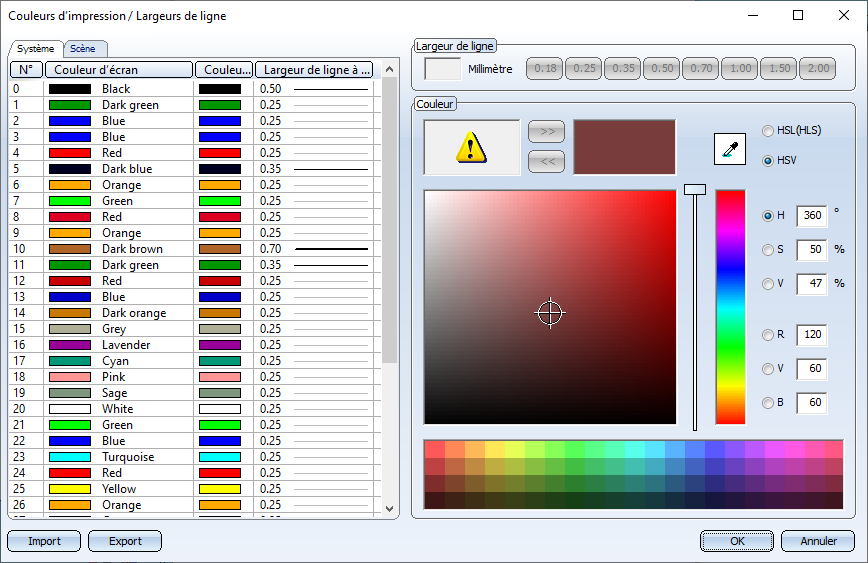Switch to the Scène tab
868x563 pixels.
(x=85, y=49)
